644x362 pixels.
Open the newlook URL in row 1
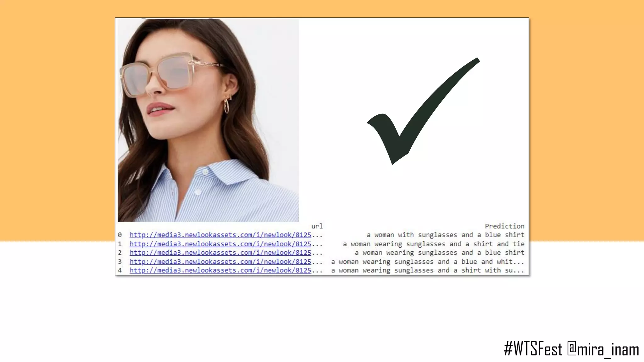[x=220, y=244]
